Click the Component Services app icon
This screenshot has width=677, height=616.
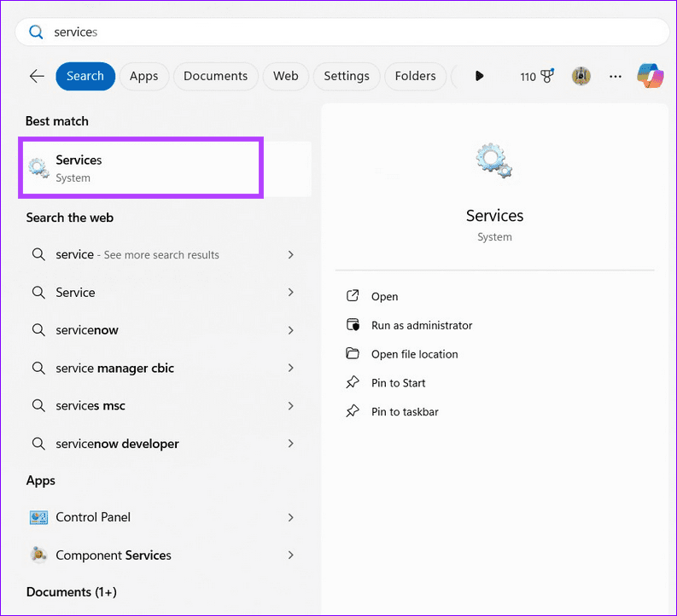[x=39, y=555]
